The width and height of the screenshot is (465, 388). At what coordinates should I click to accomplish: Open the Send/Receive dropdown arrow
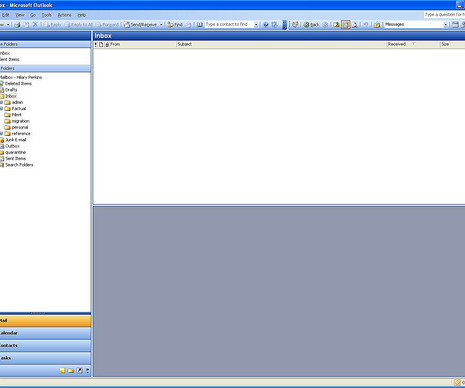tap(161, 25)
